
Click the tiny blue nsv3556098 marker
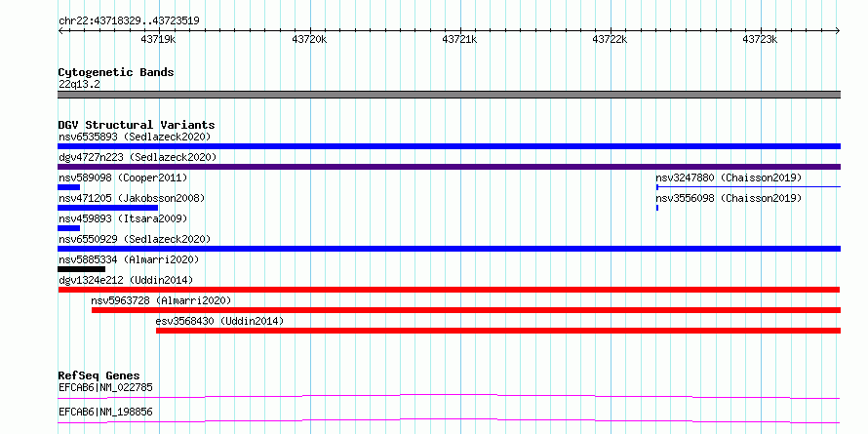pos(657,208)
